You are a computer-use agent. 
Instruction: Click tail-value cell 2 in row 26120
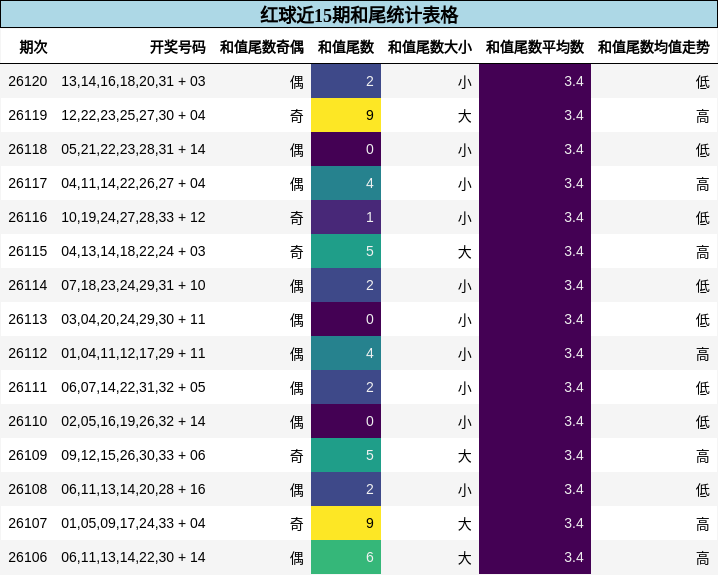346,81
